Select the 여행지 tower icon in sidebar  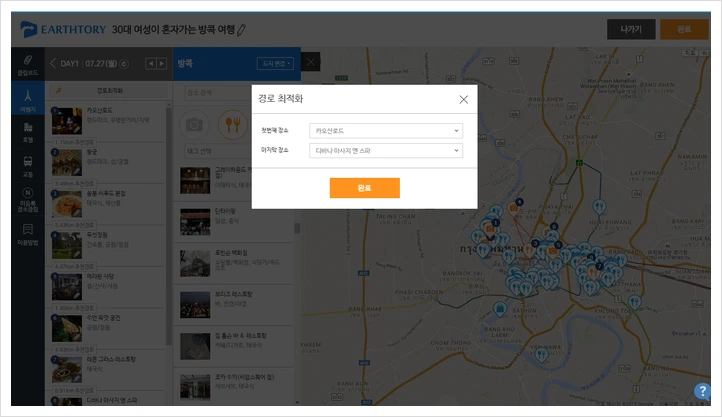(28, 100)
